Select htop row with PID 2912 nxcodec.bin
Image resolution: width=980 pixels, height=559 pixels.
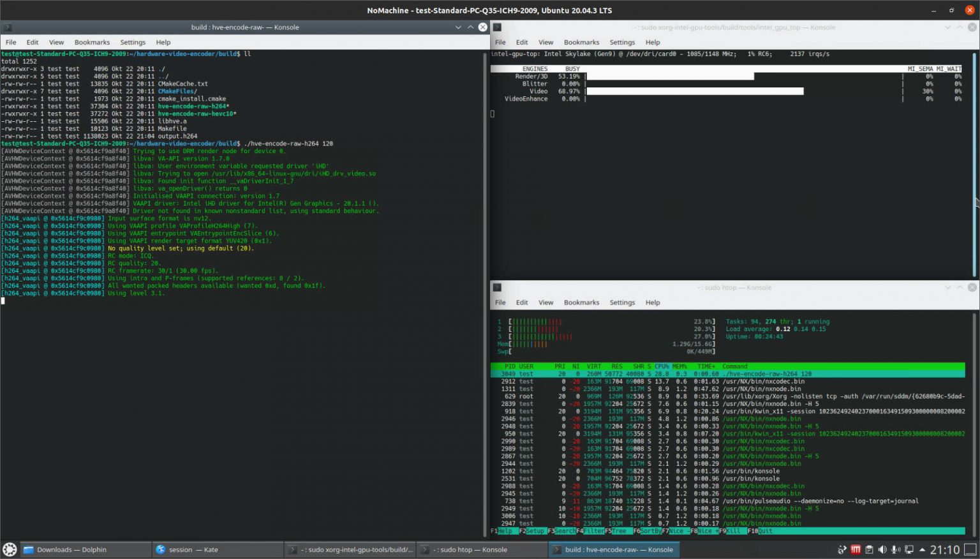tap(727, 382)
